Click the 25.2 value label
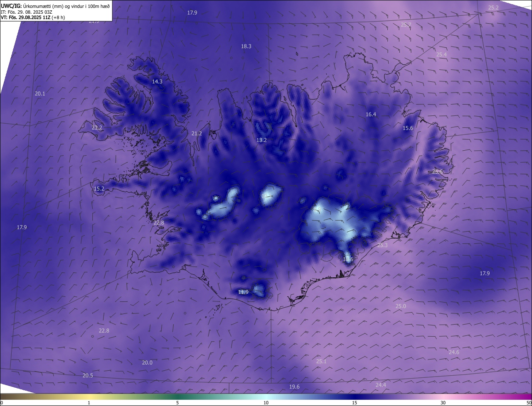The image size is (532, 406). point(493,7)
